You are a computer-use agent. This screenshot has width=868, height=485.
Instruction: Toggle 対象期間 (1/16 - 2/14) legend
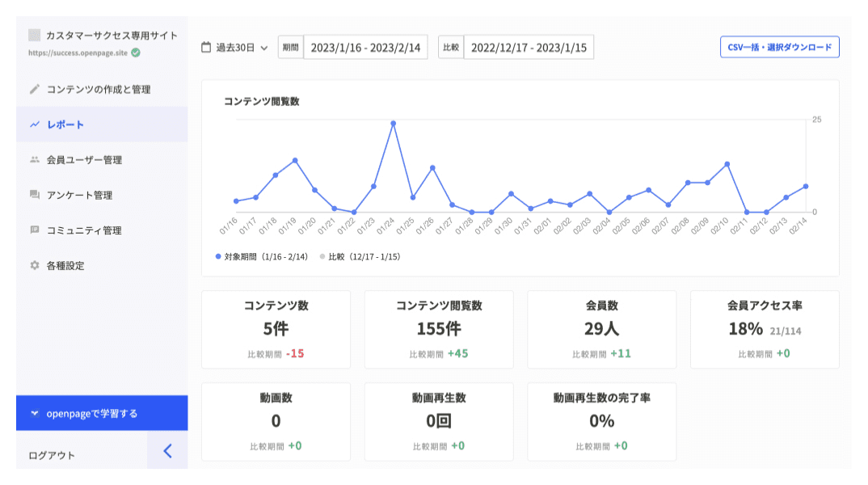261,257
